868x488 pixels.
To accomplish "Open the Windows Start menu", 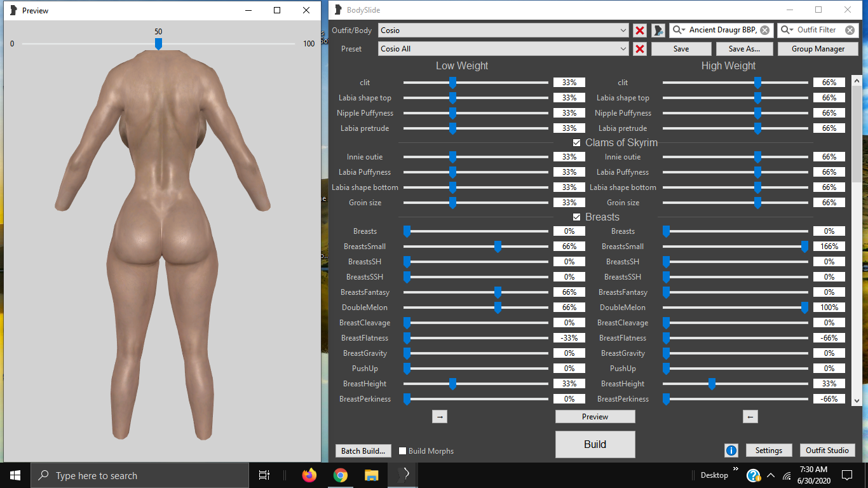I will (15, 475).
